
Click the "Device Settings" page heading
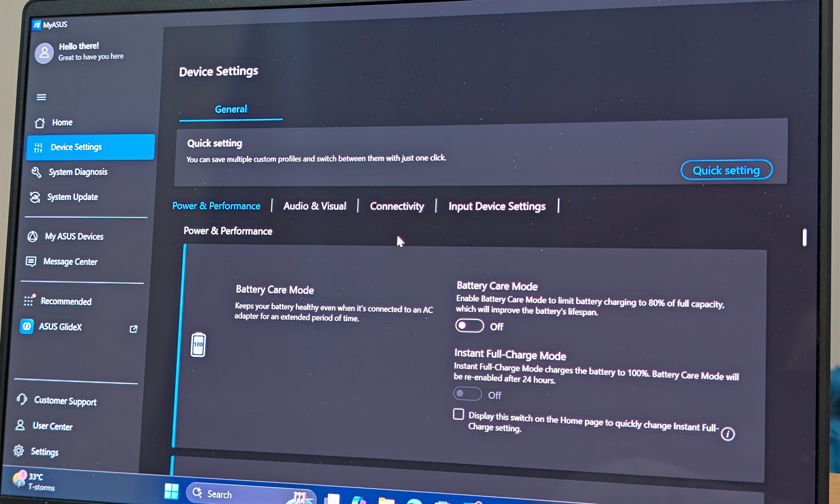pyautogui.click(x=218, y=71)
